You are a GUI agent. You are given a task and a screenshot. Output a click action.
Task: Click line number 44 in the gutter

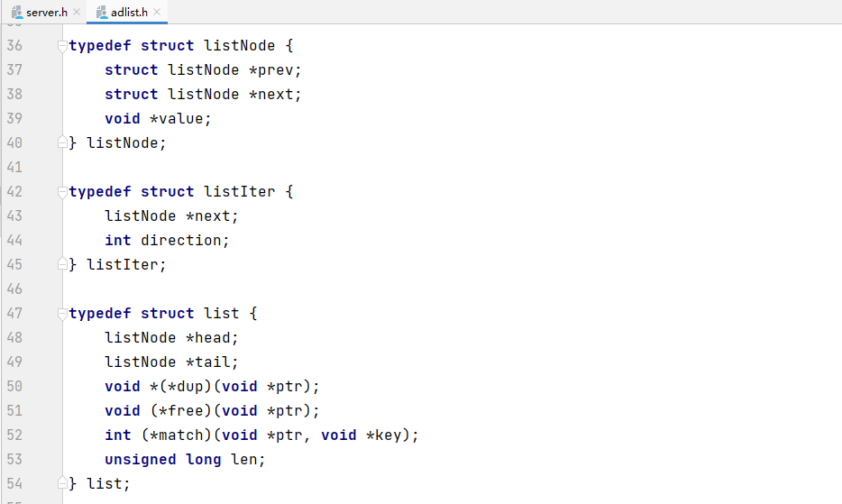(x=14, y=240)
